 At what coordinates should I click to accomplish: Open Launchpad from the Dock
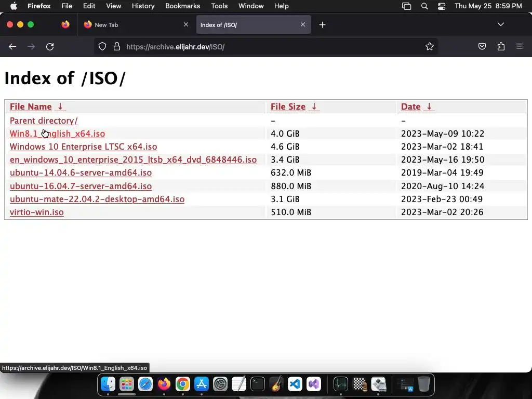tap(127, 384)
